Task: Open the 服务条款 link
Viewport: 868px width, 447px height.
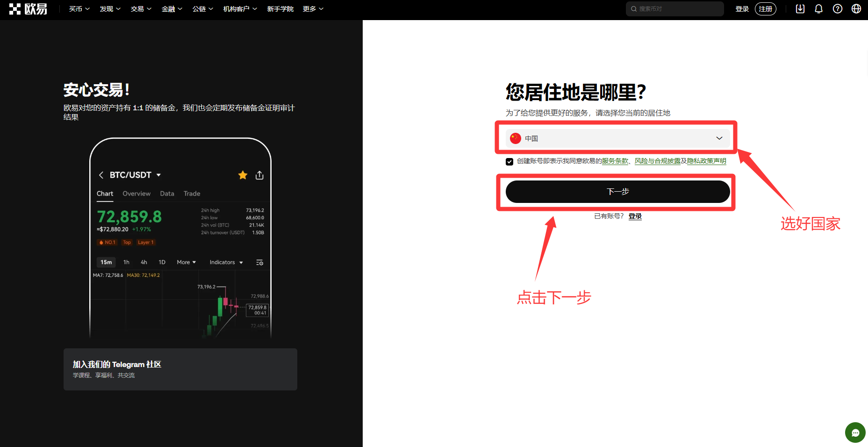Action: pyautogui.click(x=615, y=161)
